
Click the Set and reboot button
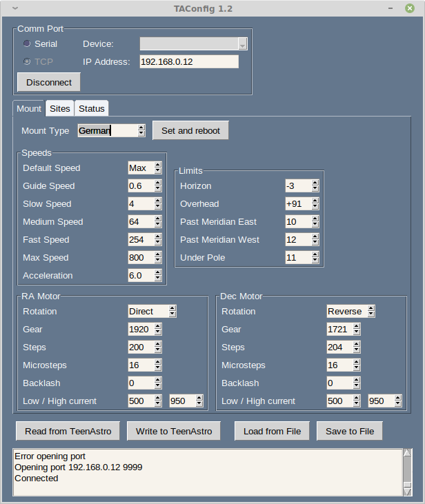coord(190,130)
